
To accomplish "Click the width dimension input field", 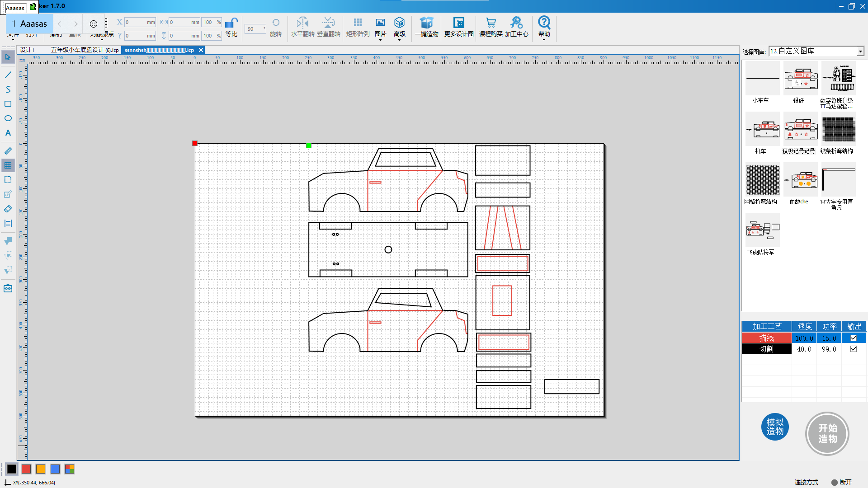I will click(184, 22).
